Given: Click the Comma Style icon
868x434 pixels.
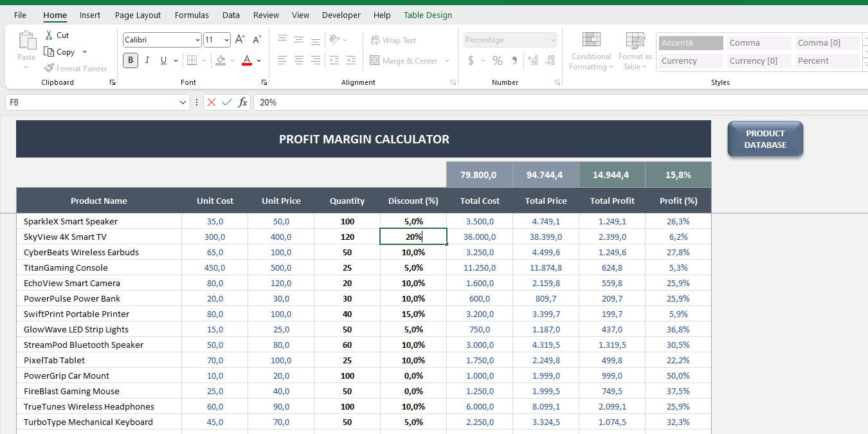Looking at the screenshot, I should pyautogui.click(x=513, y=60).
